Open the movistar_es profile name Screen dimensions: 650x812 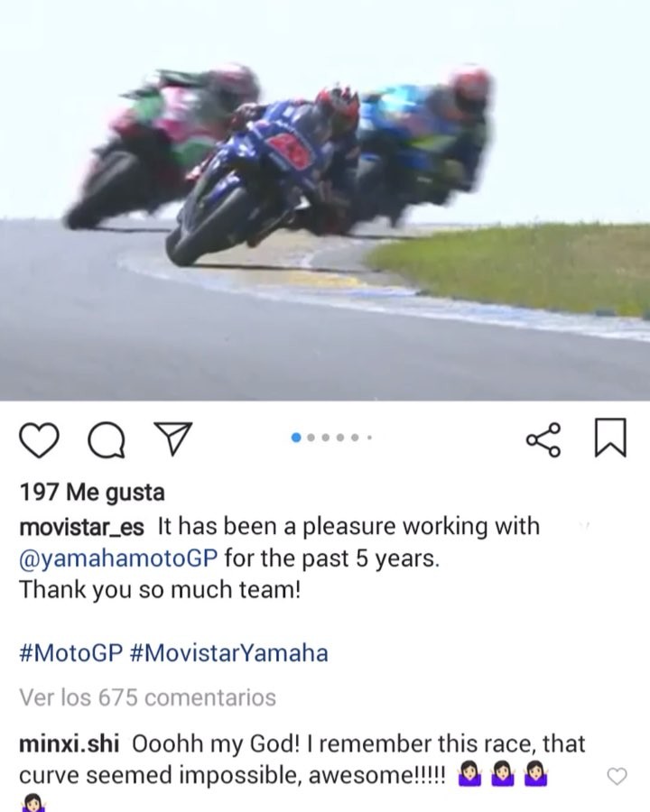tap(81, 527)
